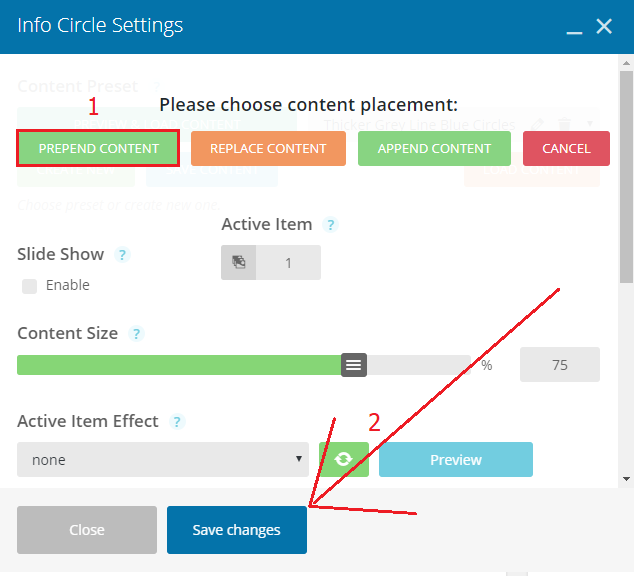Open the Content Size help tooltip icon
634x576 pixels.
pyautogui.click(x=136, y=334)
